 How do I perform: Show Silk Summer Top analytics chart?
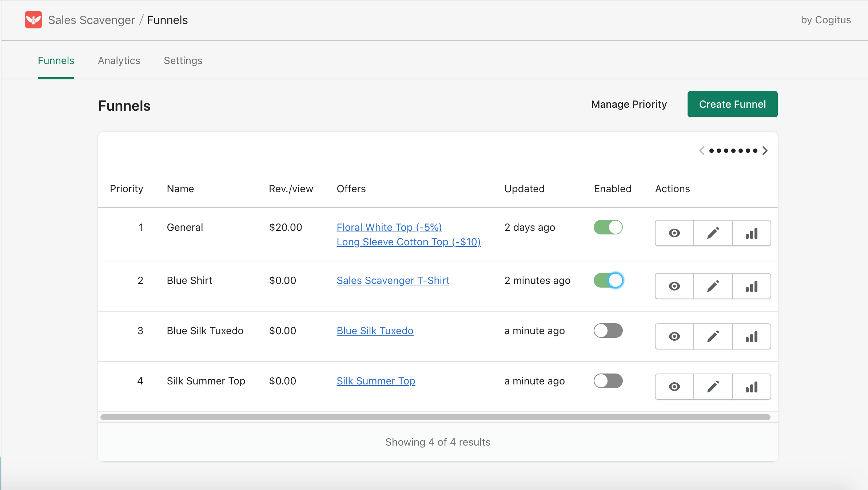tap(751, 387)
